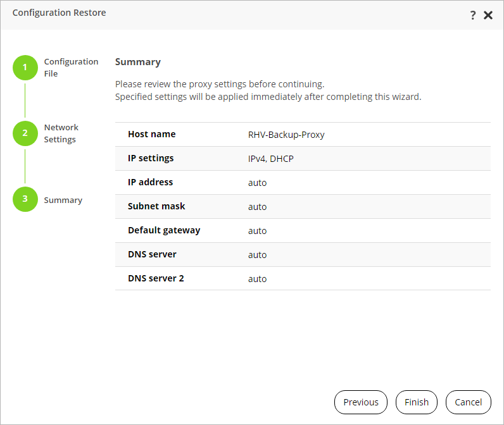Click the help question mark icon
Image resolution: width=504 pixels, height=425 pixels.
point(473,15)
